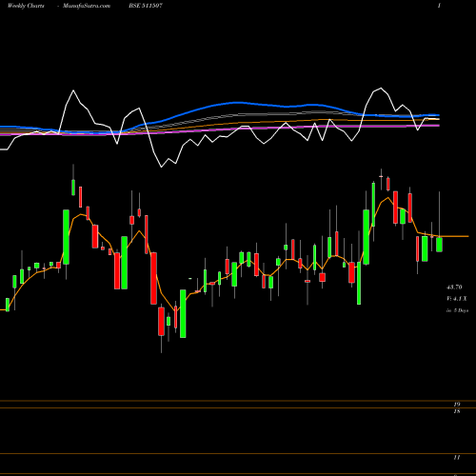Click the "43.70" price value
Screen dimensions: 476x476
454,288
